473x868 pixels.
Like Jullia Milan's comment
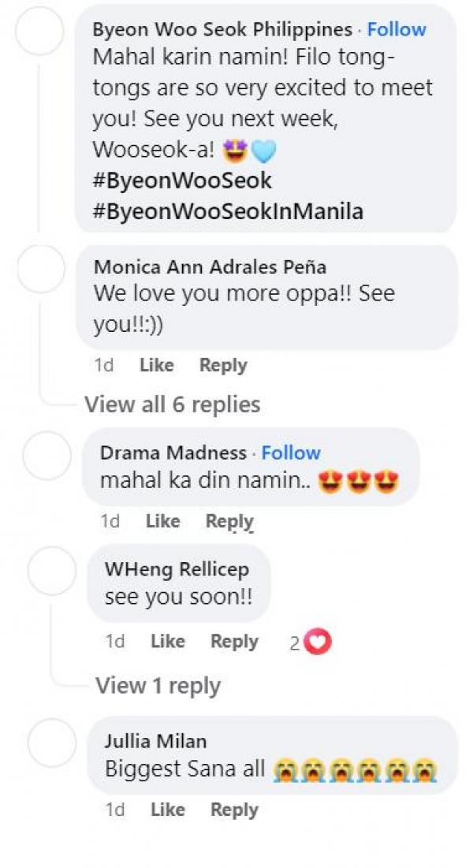(x=167, y=810)
